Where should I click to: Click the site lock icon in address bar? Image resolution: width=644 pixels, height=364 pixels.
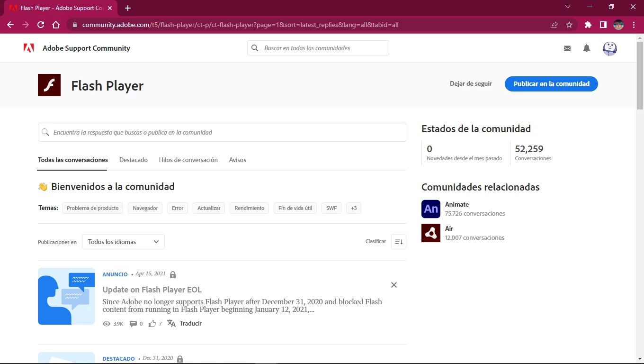click(x=74, y=25)
